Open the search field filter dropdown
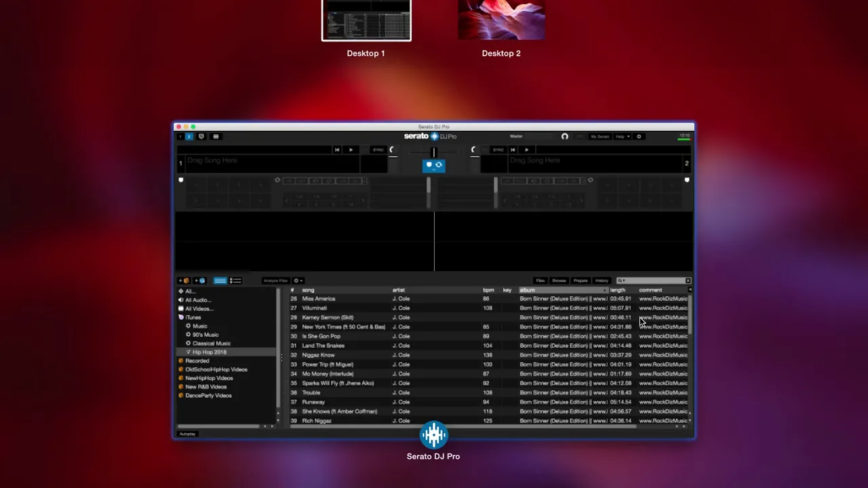Viewport: 868px width, 488px height. 621,281
